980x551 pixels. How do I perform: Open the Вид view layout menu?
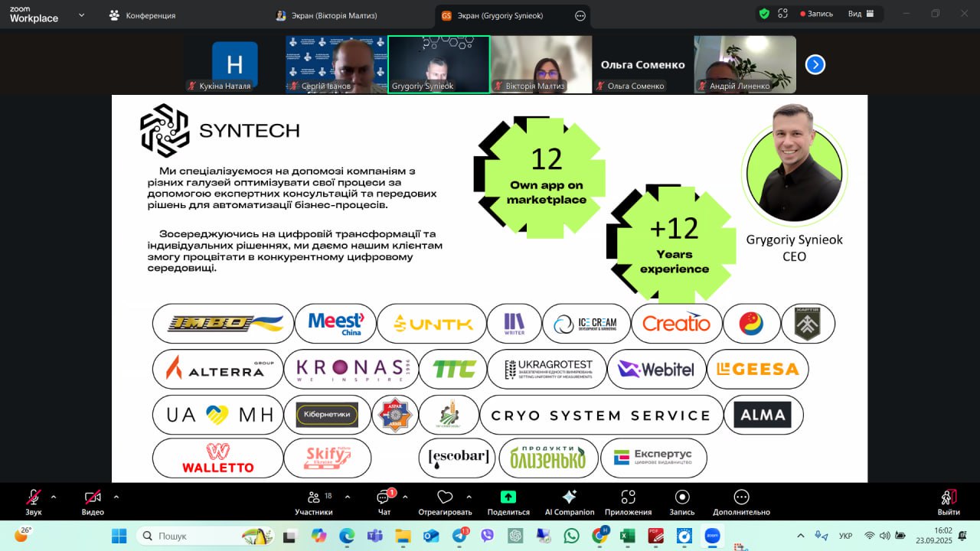pyautogui.click(x=860, y=14)
